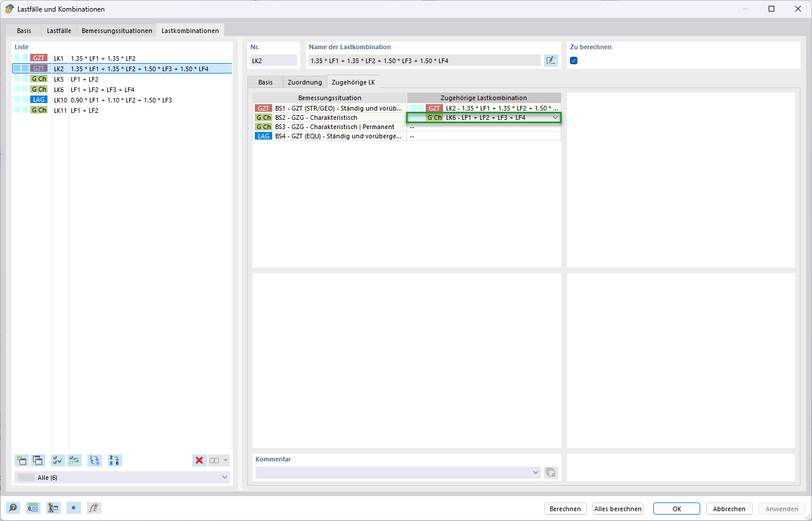Click the associated combination cell for BS1
The height and width of the screenshot is (521, 812).
coord(484,108)
